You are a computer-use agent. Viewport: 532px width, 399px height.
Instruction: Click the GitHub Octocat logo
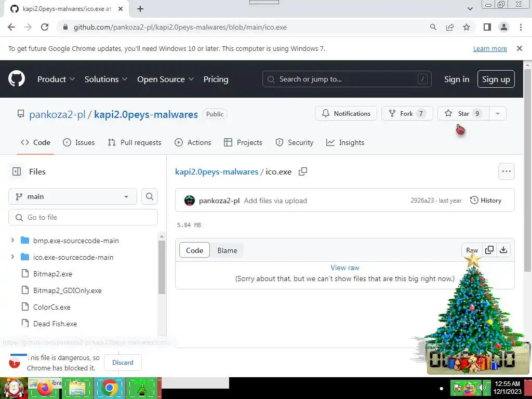pyautogui.click(x=17, y=79)
